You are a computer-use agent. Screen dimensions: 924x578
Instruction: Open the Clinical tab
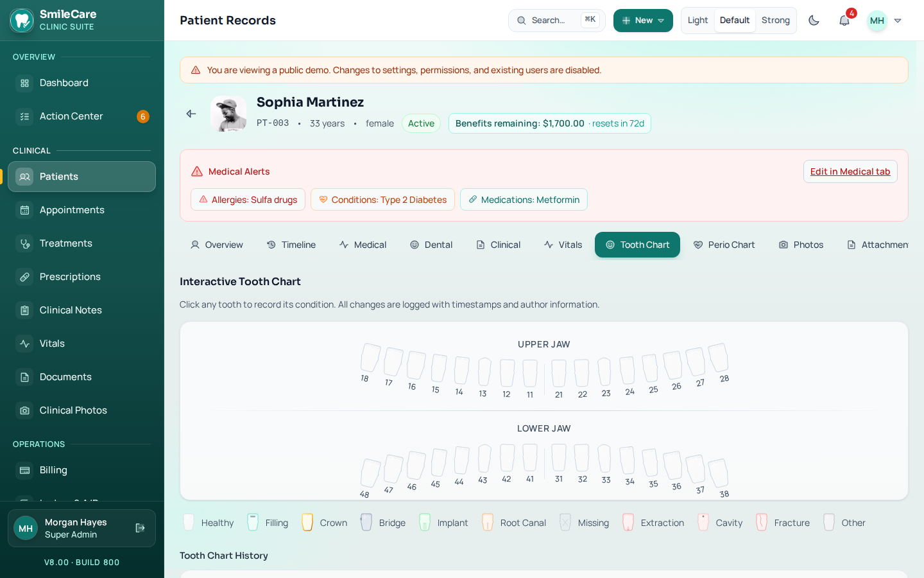(499, 245)
